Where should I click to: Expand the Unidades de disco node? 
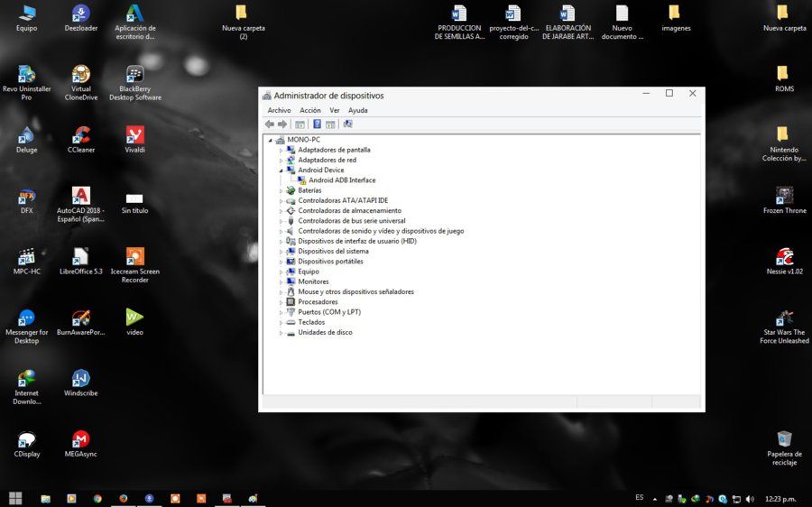[281, 333]
